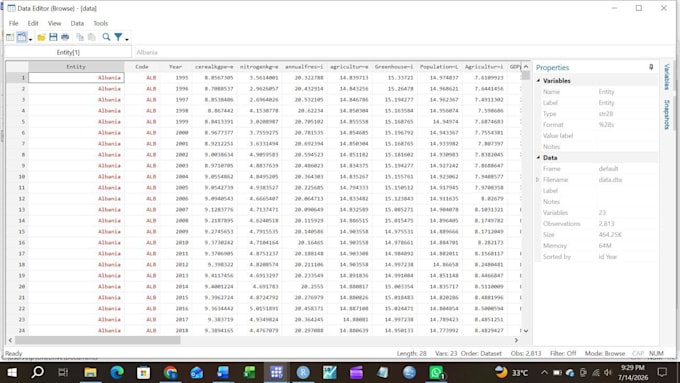
Task: Open WhatsApp from taskbar
Action: [x=436, y=372]
